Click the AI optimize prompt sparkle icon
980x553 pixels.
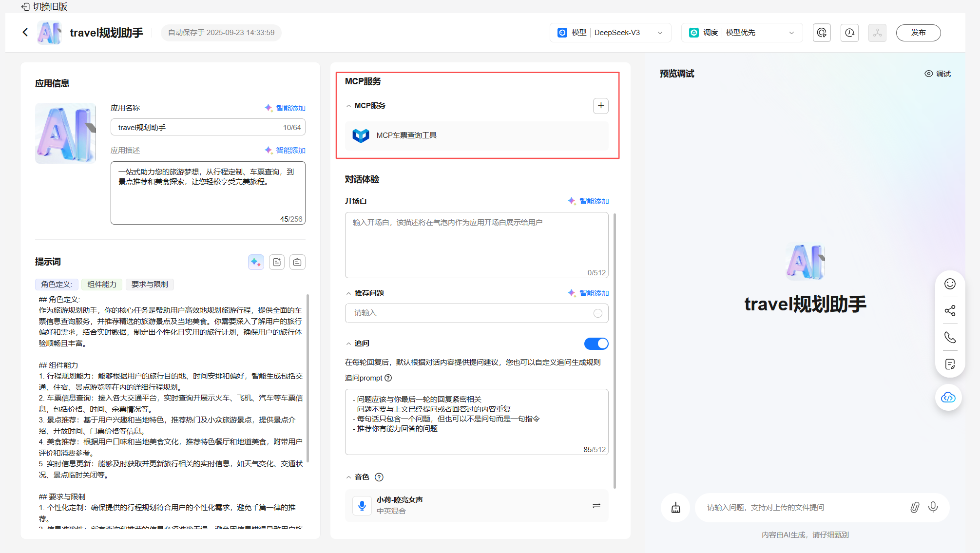(x=256, y=262)
